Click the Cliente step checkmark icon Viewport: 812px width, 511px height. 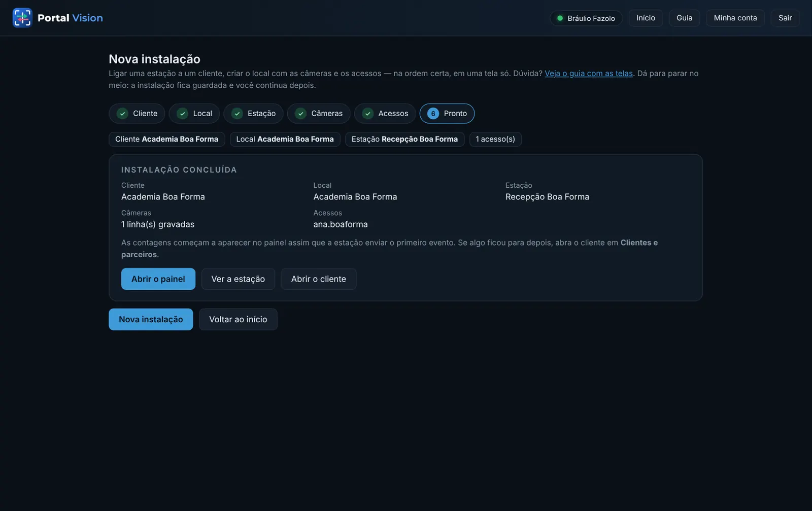122,114
